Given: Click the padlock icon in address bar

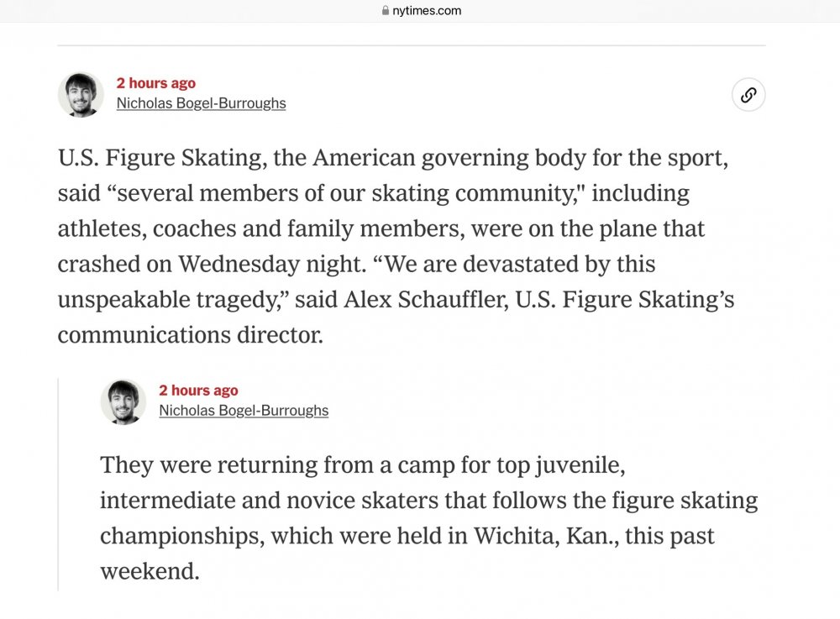Looking at the screenshot, I should point(385,11).
